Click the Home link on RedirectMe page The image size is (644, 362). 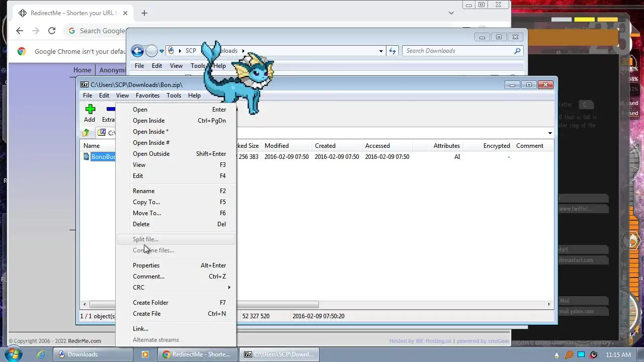(82, 70)
